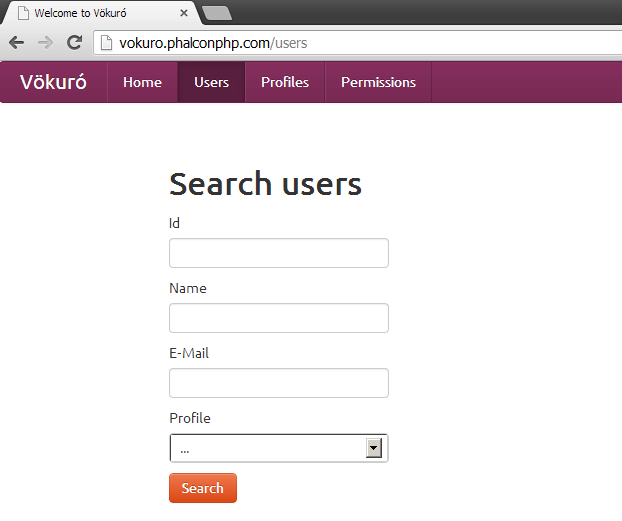This screenshot has width=622, height=521.
Task: Navigate to the Profiles section
Action: (285, 82)
